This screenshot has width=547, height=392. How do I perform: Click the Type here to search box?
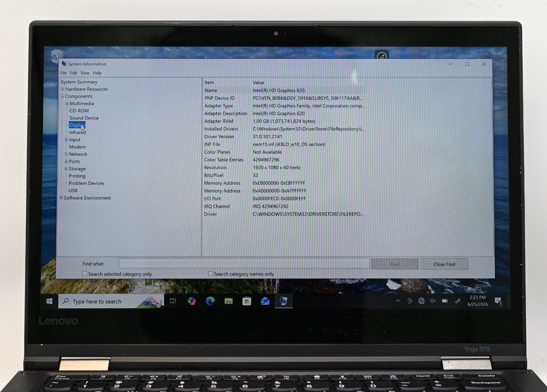111,301
